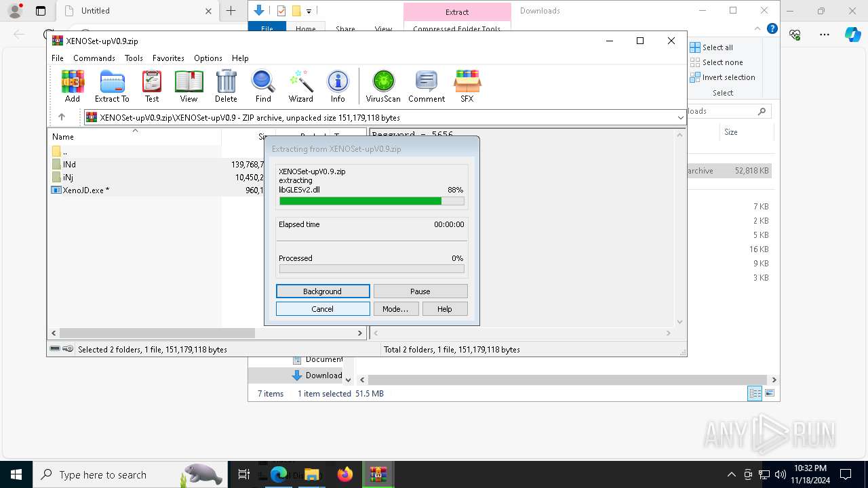
Task: Click the Help button in extraction dialog
Action: point(445,309)
